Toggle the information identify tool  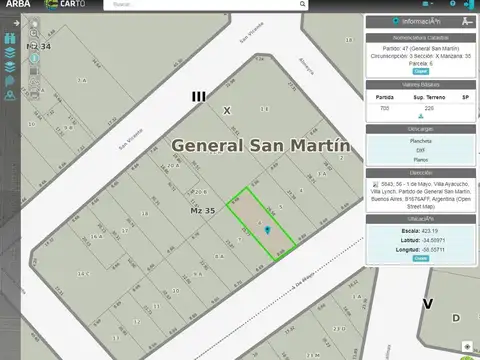point(34,58)
